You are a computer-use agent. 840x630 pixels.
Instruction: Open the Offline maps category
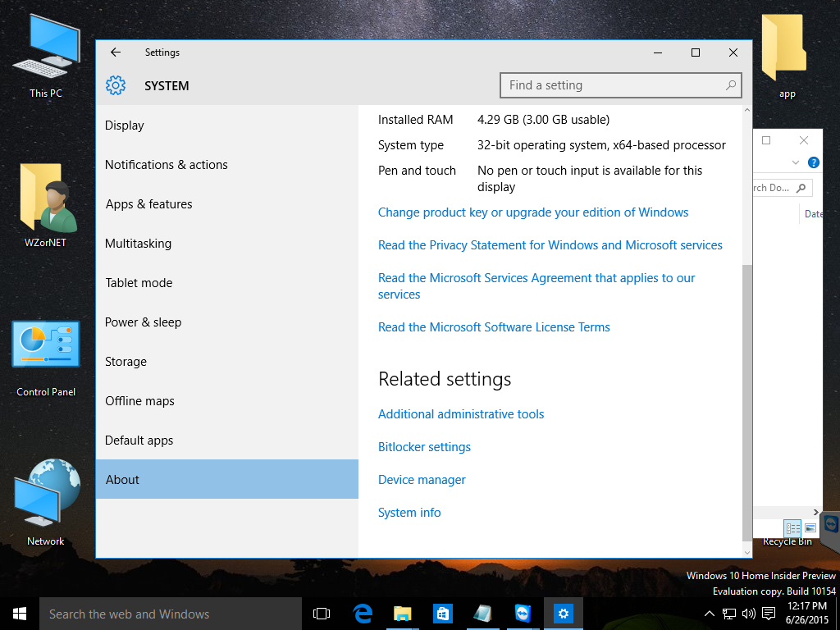click(x=226, y=400)
